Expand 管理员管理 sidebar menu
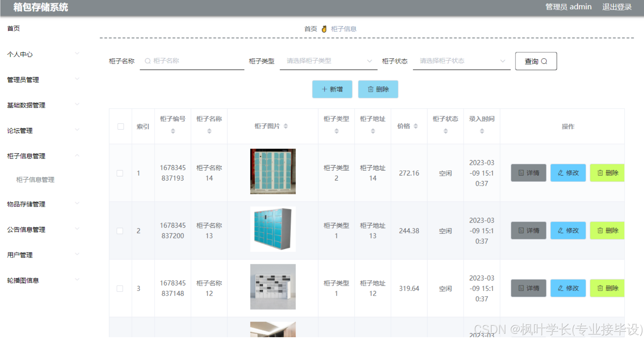Viewport: 644px width, 340px height. [x=43, y=80]
